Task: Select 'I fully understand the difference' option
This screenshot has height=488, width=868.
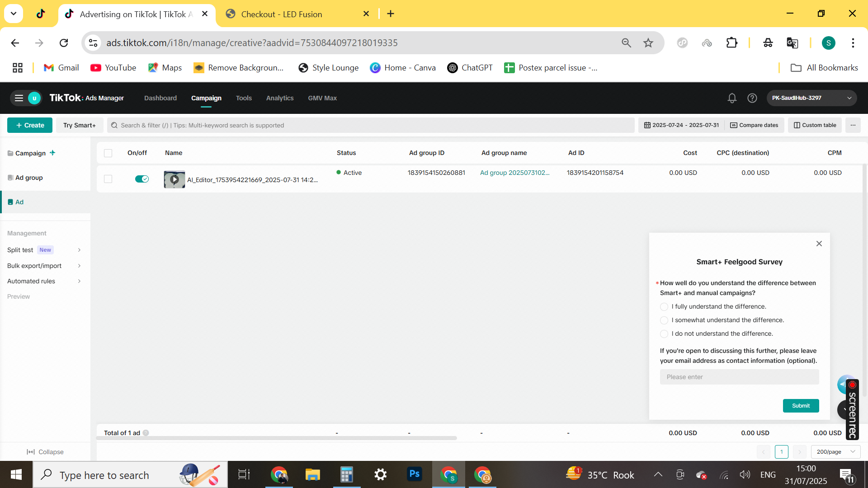Action: pos(664,307)
